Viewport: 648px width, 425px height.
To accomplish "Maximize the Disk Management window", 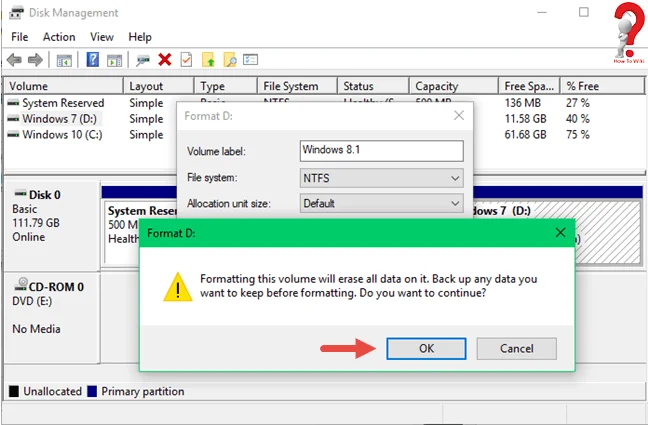I will (584, 12).
